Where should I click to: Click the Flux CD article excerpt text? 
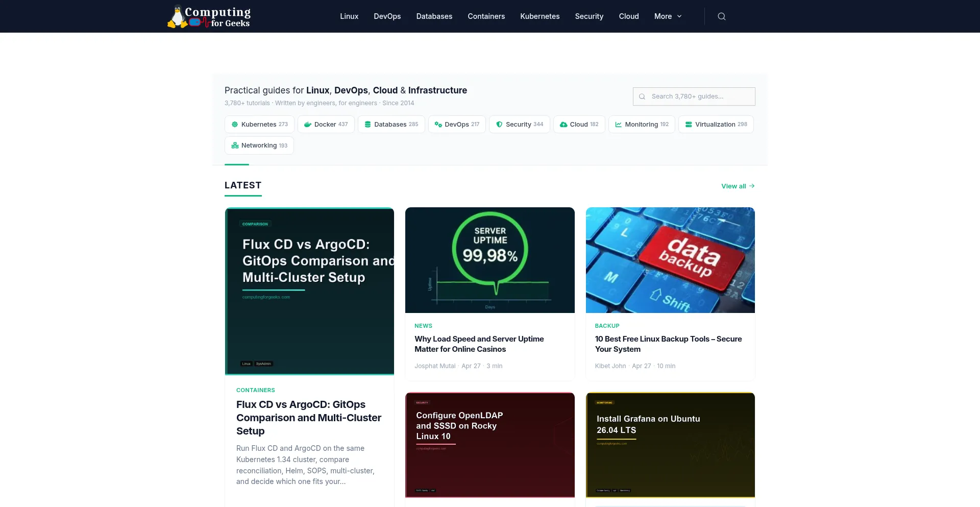coord(306,465)
